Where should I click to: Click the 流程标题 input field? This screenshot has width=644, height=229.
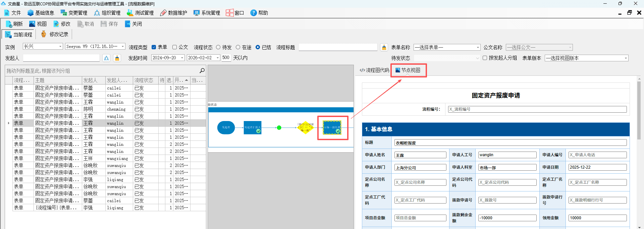pyautogui.click(x=338, y=47)
